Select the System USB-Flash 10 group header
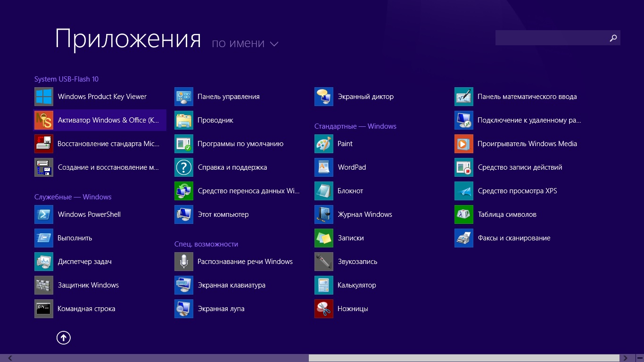Screen dimensions: 644x362 (x=66, y=79)
